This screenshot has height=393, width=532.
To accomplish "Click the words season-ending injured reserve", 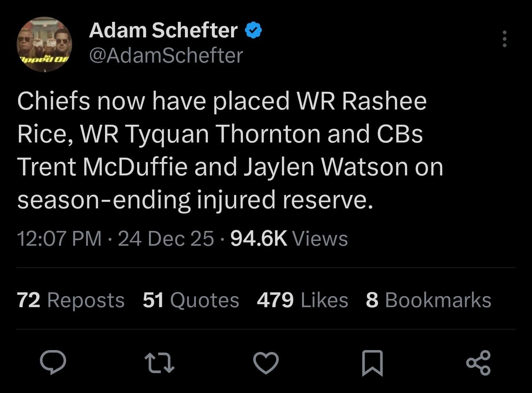I will pos(195,199).
